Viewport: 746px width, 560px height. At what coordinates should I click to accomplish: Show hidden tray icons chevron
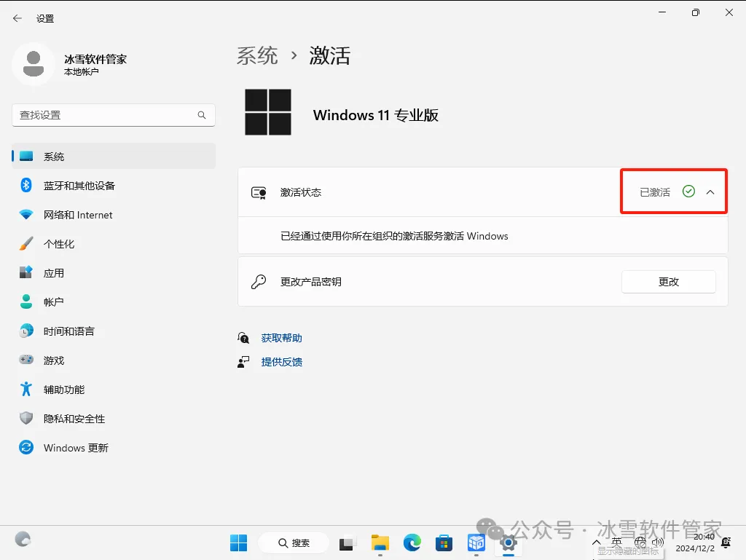click(x=596, y=543)
